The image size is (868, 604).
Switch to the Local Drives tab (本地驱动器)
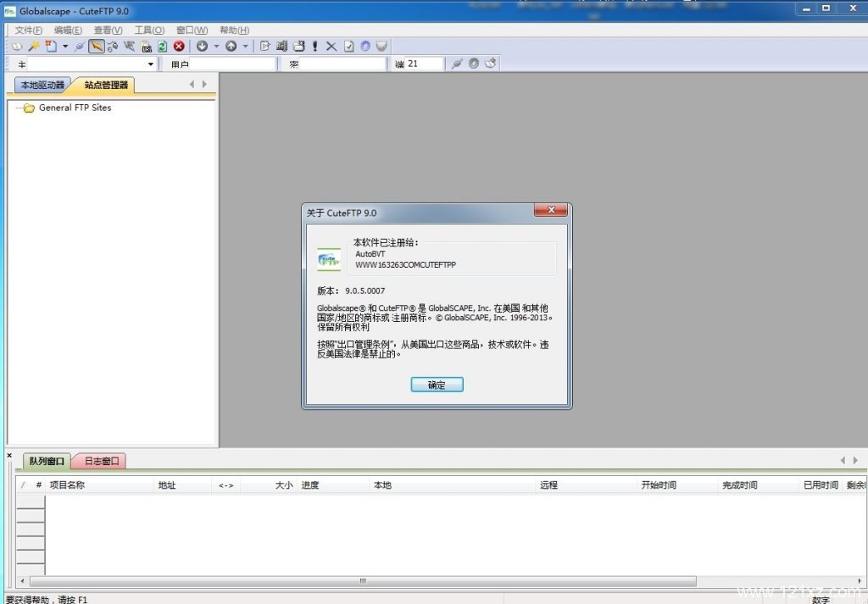(x=42, y=85)
